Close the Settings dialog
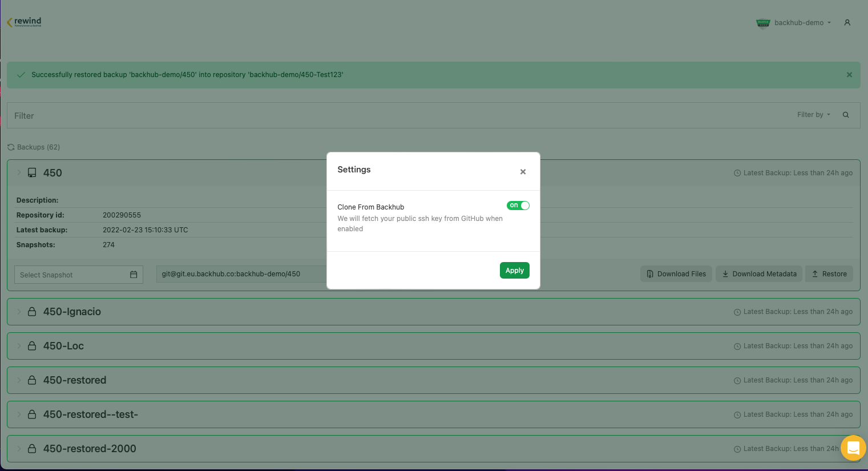868x471 pixels. click(x=523, y=172)
